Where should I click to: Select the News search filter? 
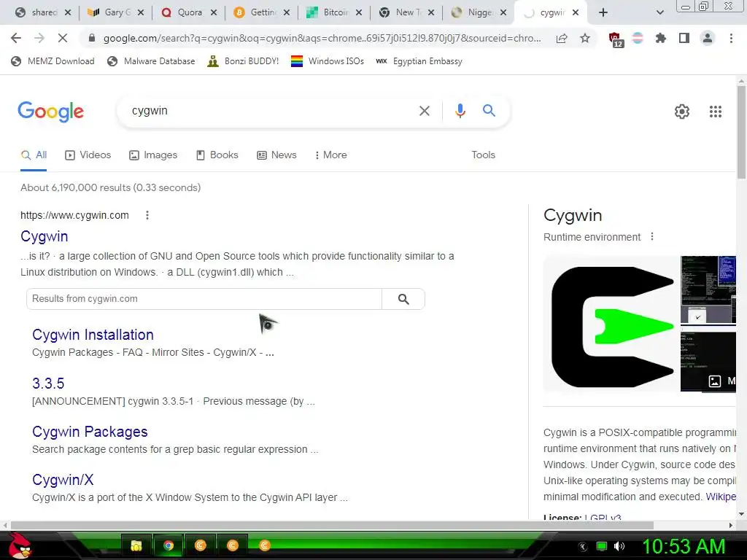[276, 155]
